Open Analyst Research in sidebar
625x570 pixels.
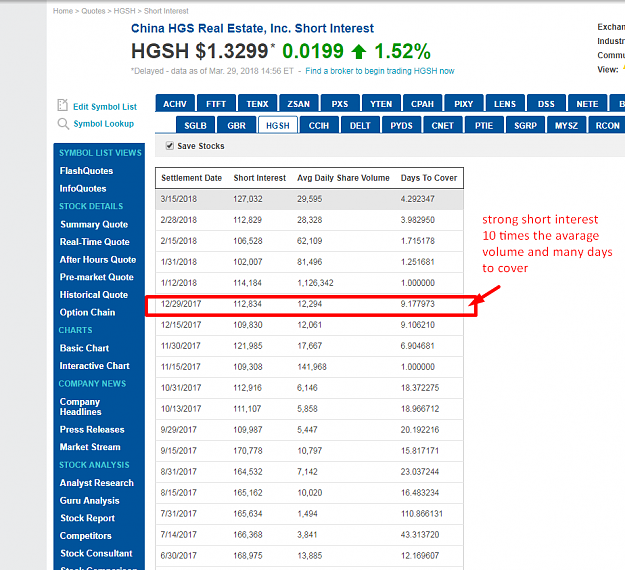click(96, 483)
